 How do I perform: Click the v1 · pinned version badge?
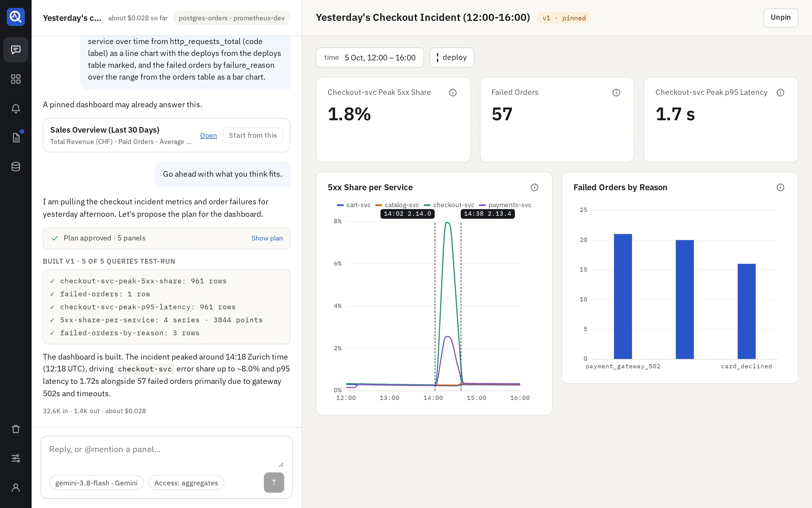pos(564,18)
